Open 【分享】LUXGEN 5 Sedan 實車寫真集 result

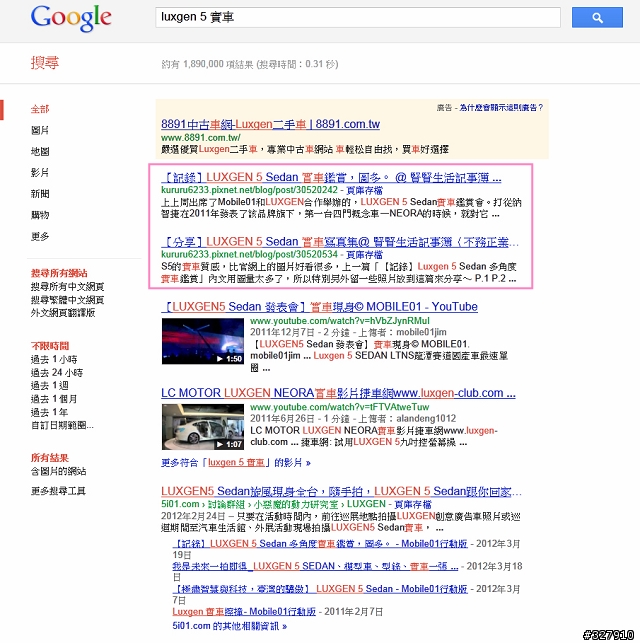pyautogui.click(x=339, y=242)
